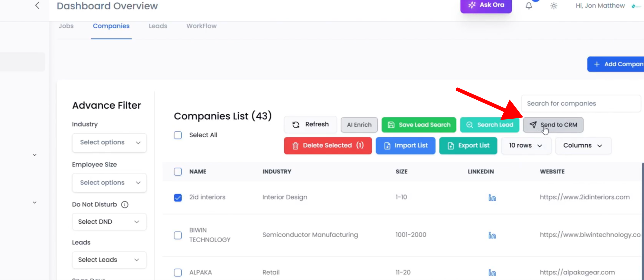Click the Do Not Disturb info icon
The image size is (644, 280).
point(125,205)
